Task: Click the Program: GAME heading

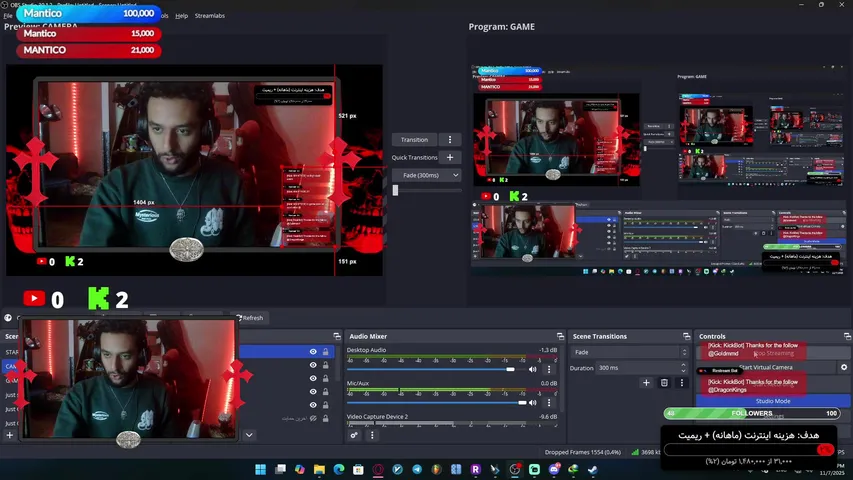Action: [502, 27]
